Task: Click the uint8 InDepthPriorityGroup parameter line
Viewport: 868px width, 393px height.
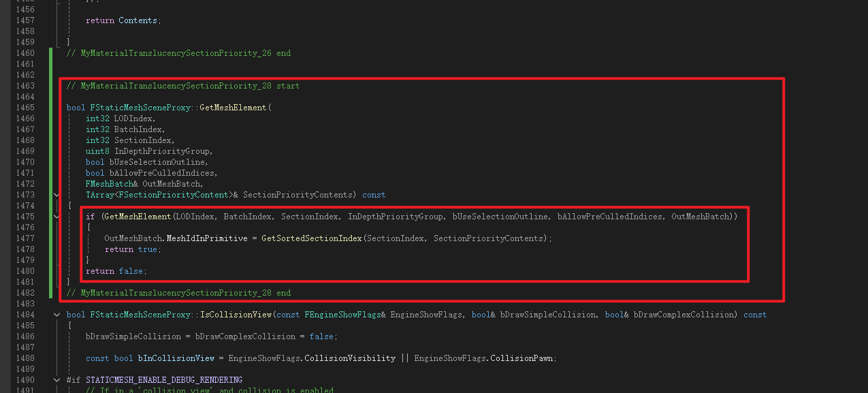Action: pyautogui.click(x=149, y=151)
